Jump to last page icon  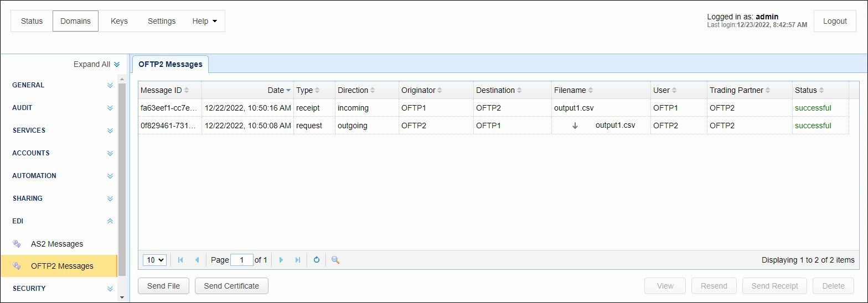click(x=298, y=260)
